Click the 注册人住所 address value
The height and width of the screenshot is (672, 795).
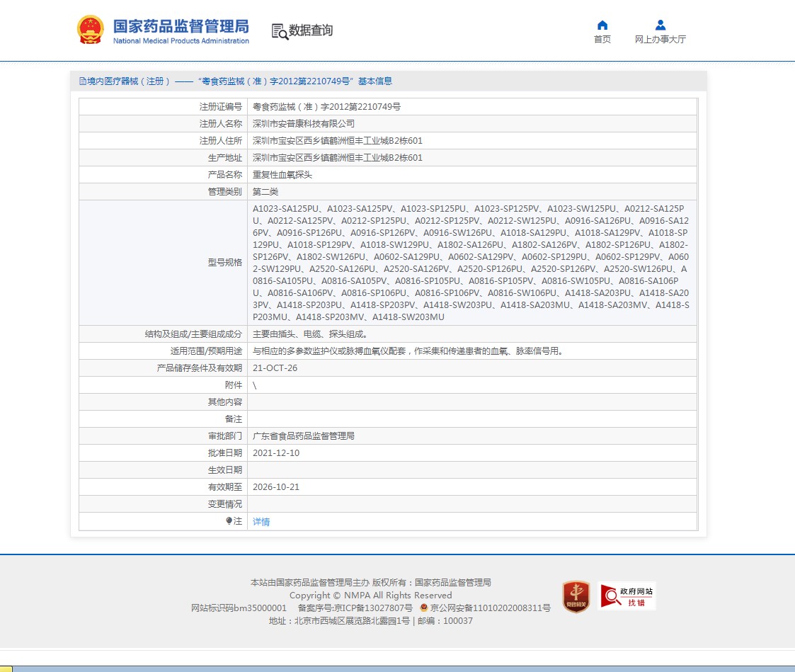click(338, 140)
